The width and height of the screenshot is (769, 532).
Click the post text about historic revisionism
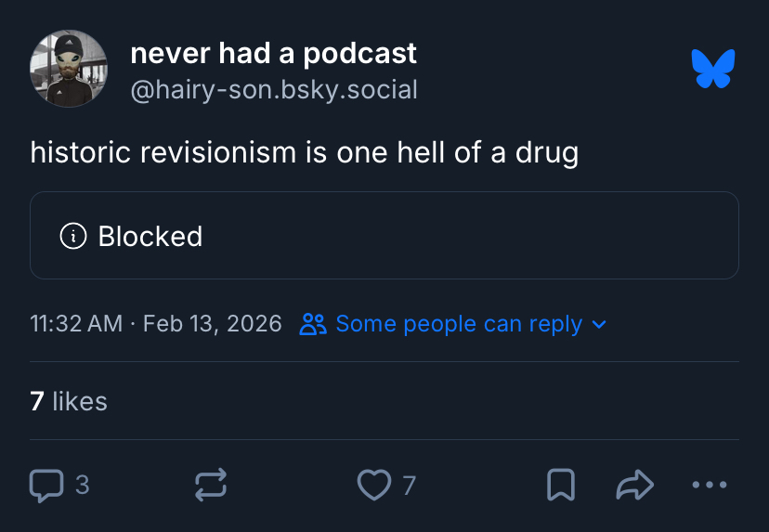[304, 152]
